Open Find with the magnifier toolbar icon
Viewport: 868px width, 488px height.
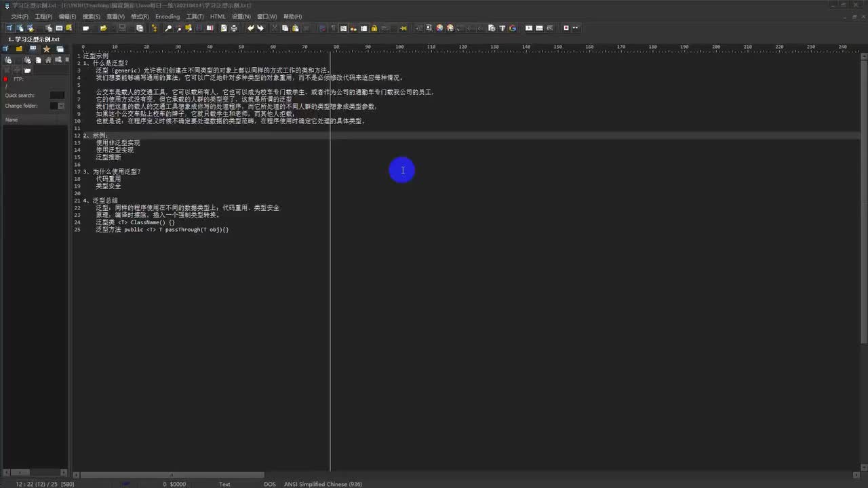[x=168, y=28]
